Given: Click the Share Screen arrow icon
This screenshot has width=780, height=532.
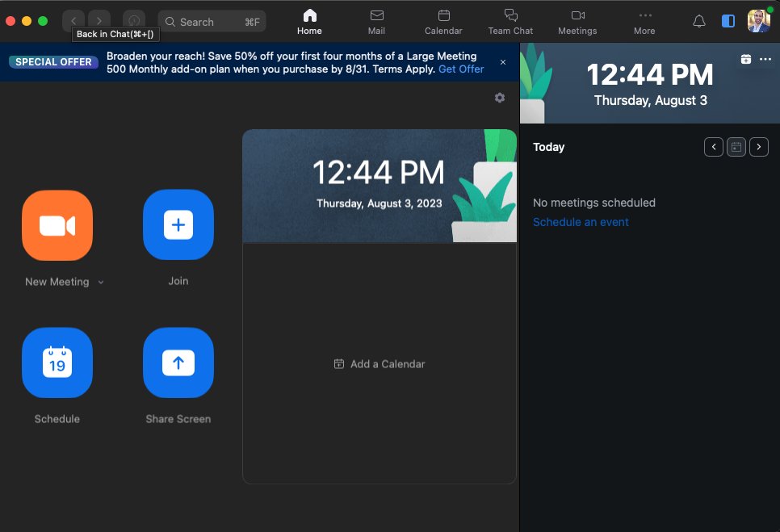Looking at the screenshot, I should point(178,362).
